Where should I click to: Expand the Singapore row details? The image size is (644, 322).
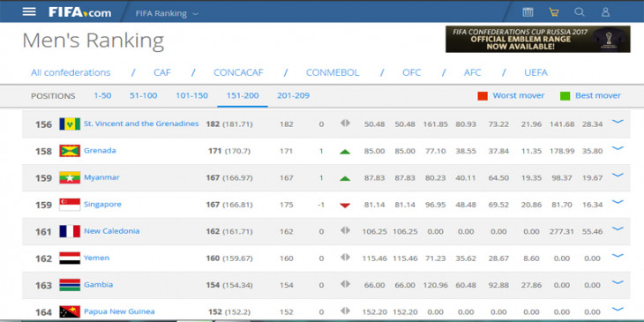tap(618, 202)
